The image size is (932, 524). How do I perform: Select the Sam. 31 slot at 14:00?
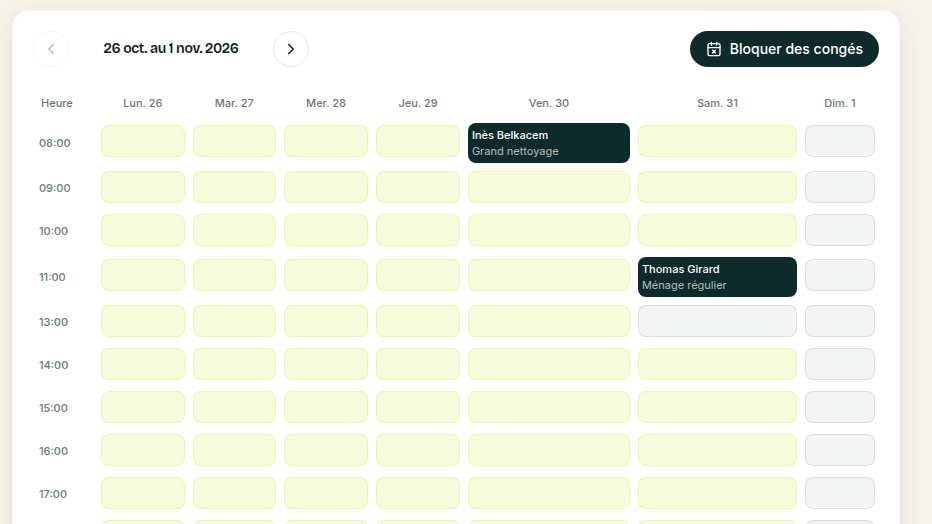point(717,364)
